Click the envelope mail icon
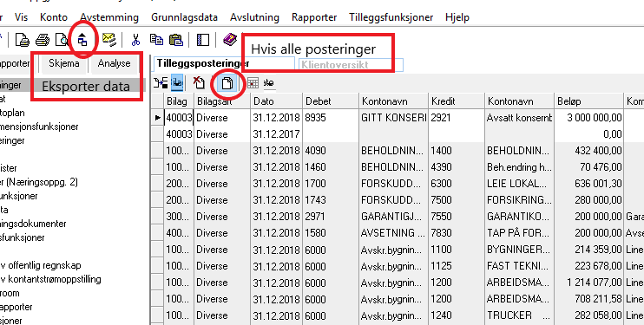Viewport: 644px width, 325px height. 109,40
